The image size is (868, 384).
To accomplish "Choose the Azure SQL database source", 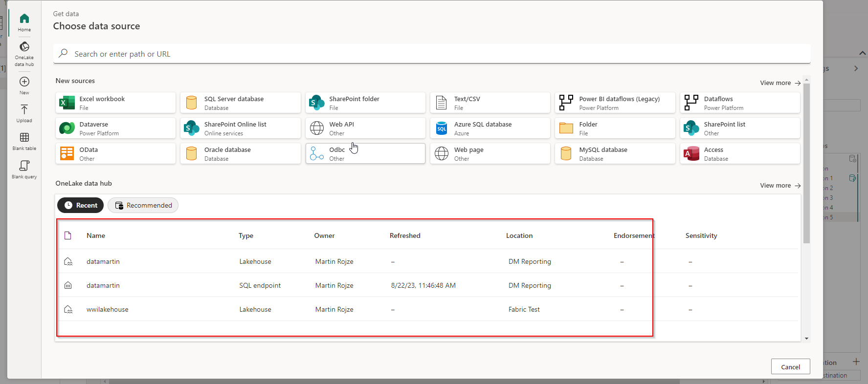I will tap(490, 128).
